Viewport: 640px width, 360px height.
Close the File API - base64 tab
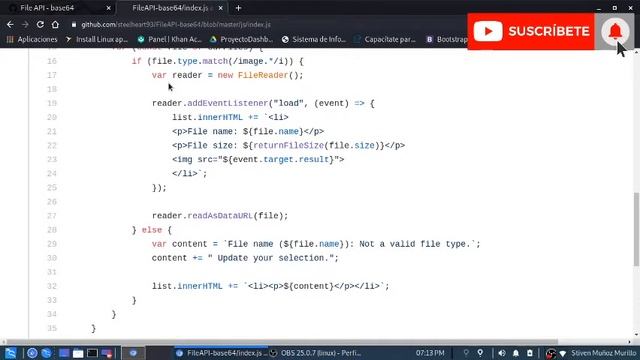pyautogui.click(x=109, y=8)
